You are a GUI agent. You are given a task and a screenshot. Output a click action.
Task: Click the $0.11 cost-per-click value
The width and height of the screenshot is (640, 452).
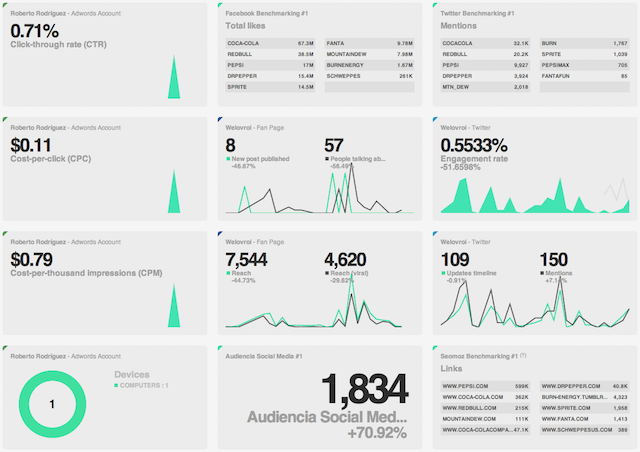coord(31,145)
